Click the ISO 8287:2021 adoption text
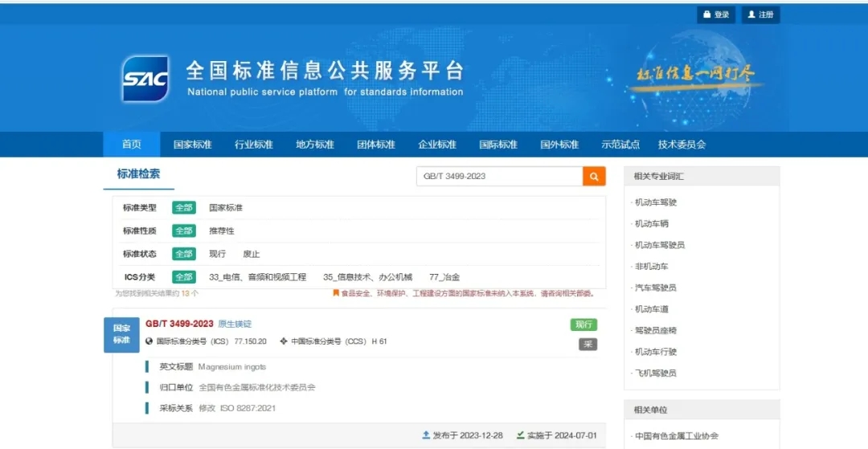Screen dimensions: 868x449 coord(248,408)
